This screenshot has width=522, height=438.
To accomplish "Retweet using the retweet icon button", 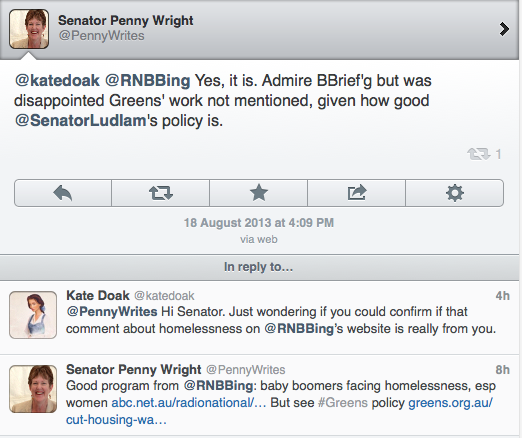I will point(161,193).
